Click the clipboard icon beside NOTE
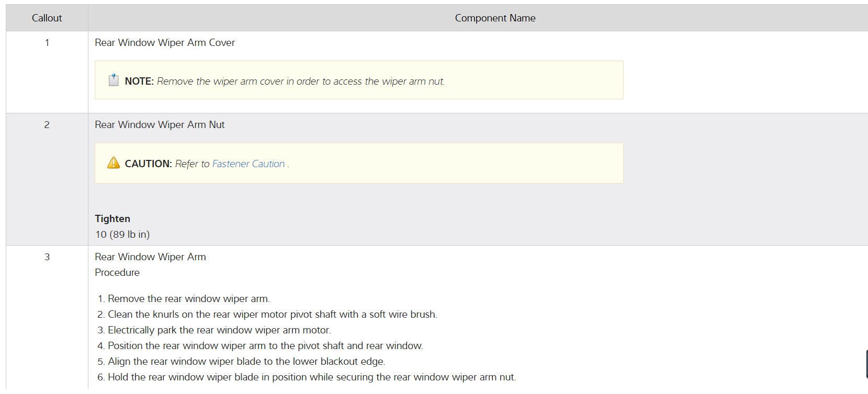The image size is (868, 394). [114, 80]
